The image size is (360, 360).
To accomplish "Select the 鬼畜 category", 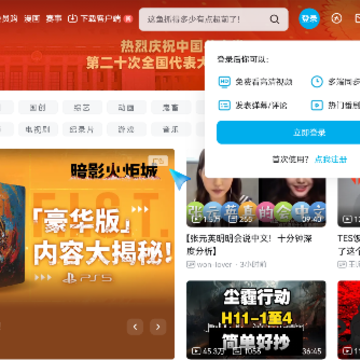I will pos(171,107).
